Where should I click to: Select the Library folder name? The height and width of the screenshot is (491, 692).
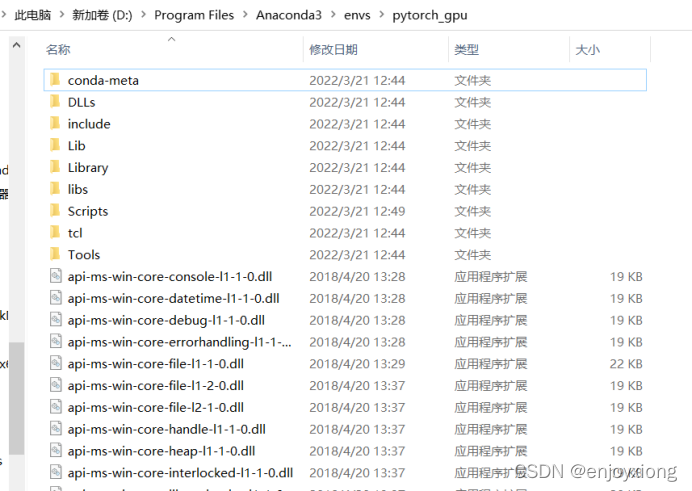point(88,168)
